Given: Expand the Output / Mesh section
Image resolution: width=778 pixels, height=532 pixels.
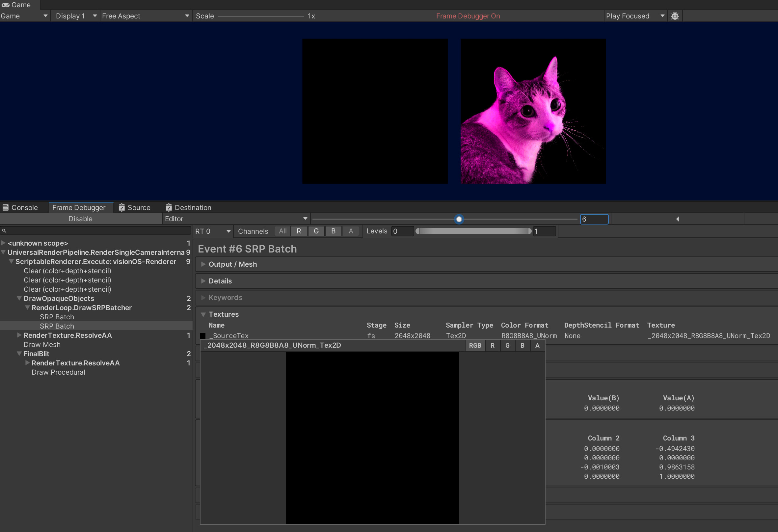Looking at the screenshot, I should pyautogui.click(x=203, y=264).
